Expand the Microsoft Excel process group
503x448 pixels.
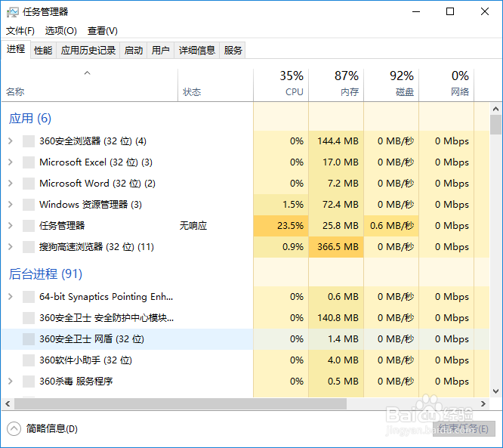(10, 162)
